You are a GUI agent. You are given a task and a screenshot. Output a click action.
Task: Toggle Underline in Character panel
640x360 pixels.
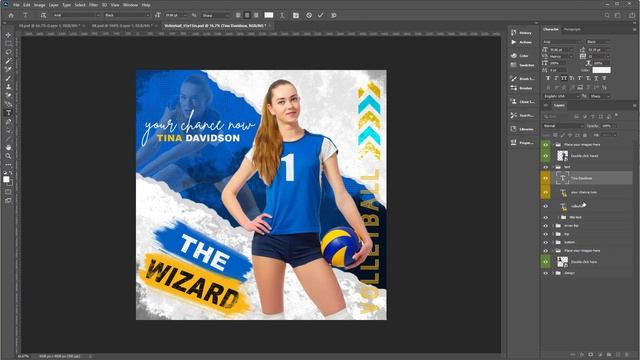[x=596, y=78]
